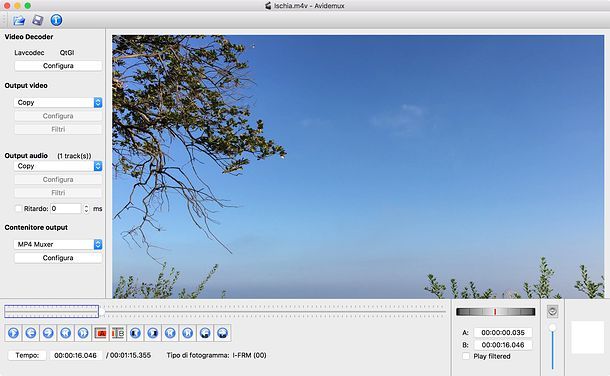Set selection start marker A

coord(100,333)
